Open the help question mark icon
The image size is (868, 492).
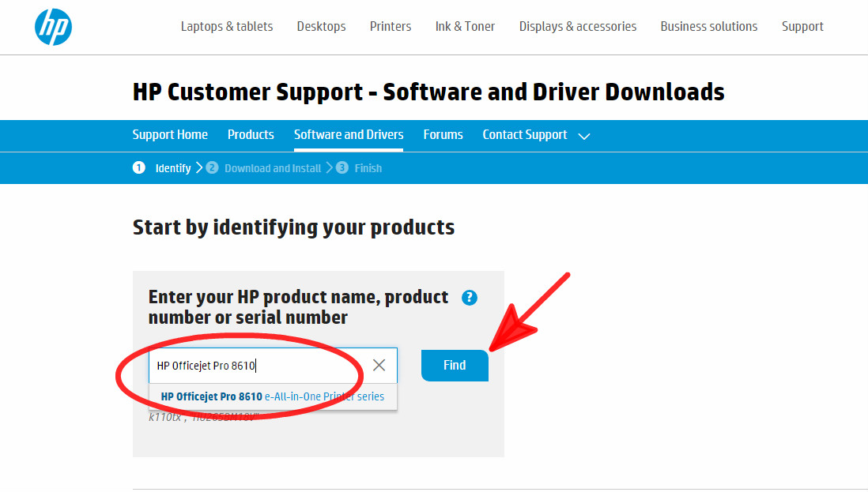[470, 298]
